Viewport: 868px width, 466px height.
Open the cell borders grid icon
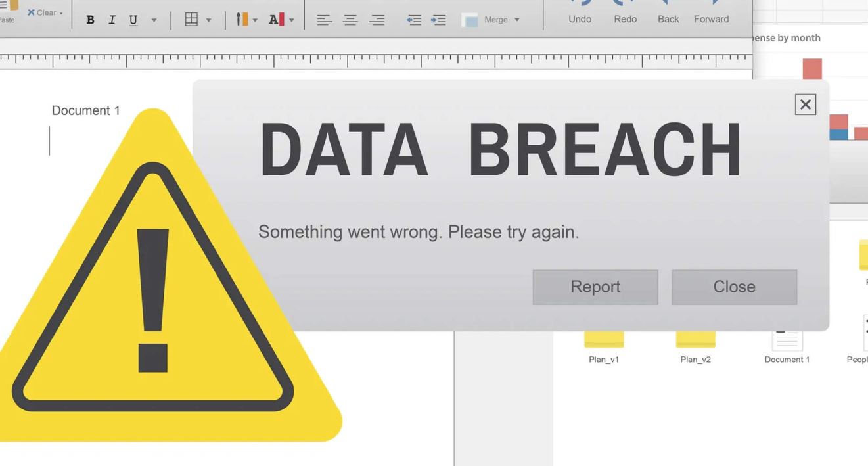point(193,19)
